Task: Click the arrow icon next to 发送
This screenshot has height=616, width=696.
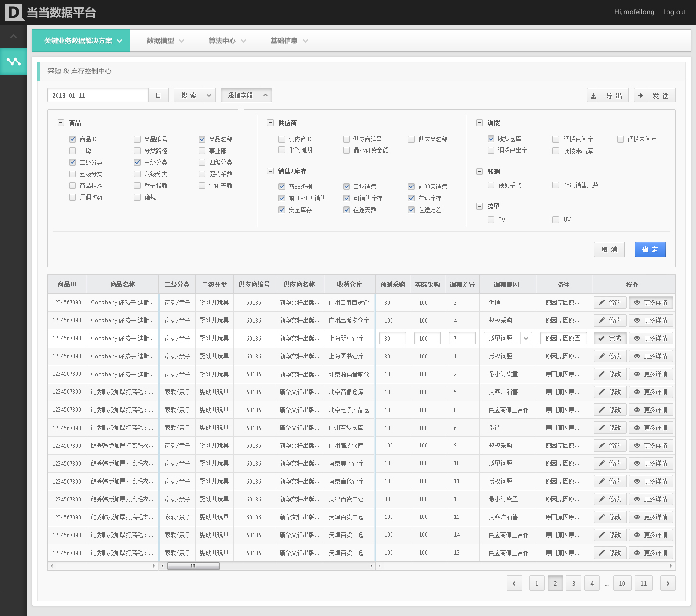Action: point(640,95)
